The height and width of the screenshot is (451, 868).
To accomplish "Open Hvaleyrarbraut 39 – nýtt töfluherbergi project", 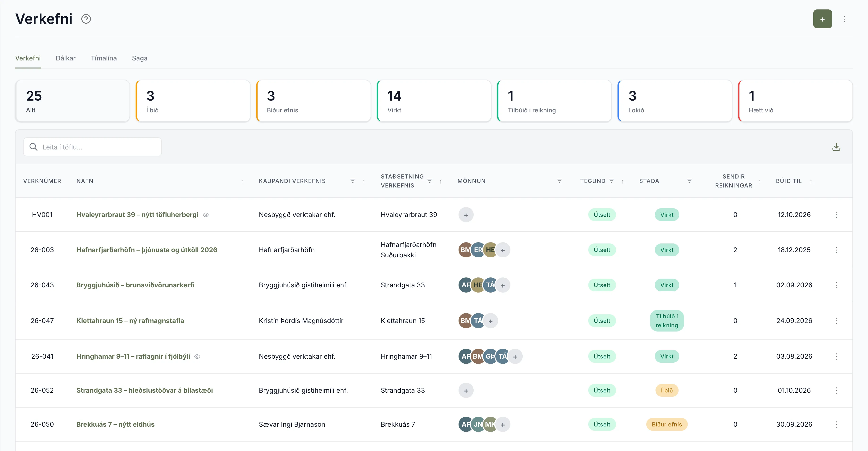I will [137, 215].
